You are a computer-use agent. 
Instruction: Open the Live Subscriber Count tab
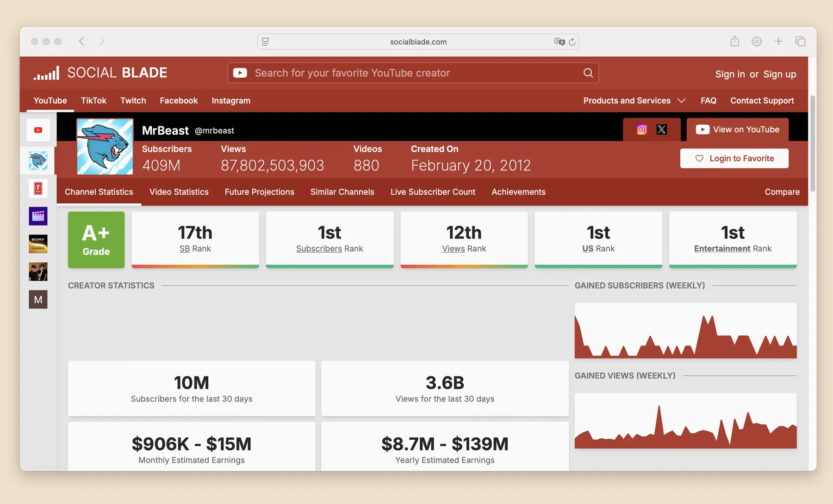pos(433,192)
